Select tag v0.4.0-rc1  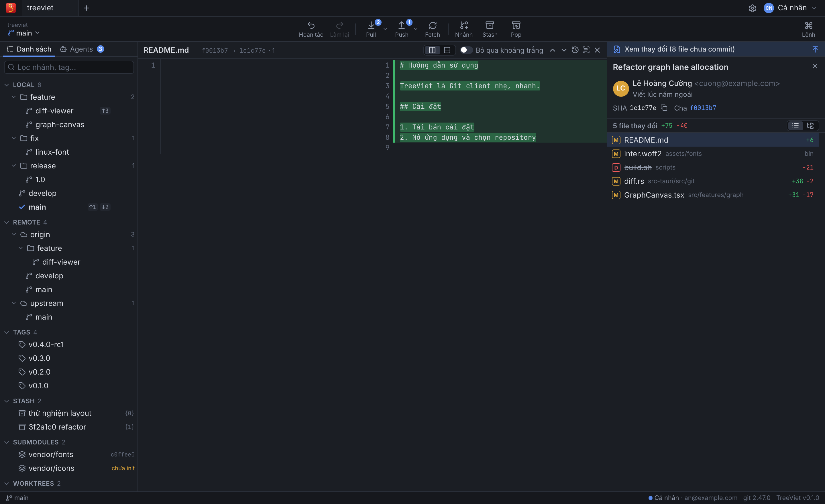[69, 345]
